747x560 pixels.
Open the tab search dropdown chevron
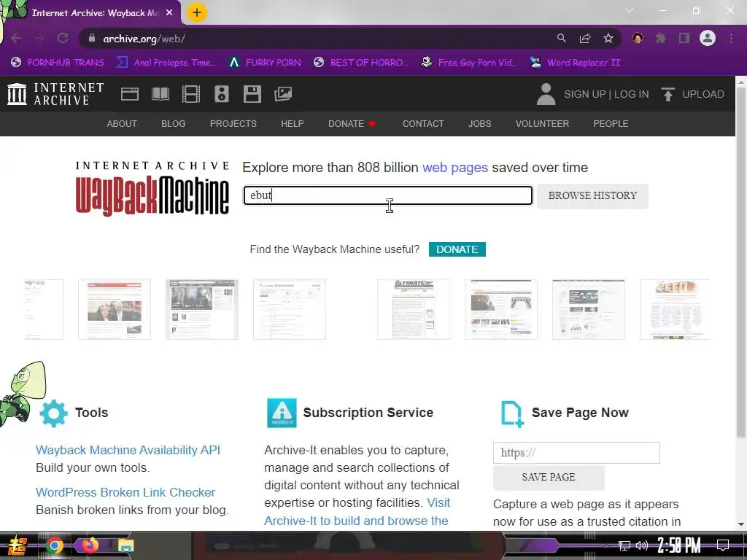pyautogui.click(x=630, y=10)
